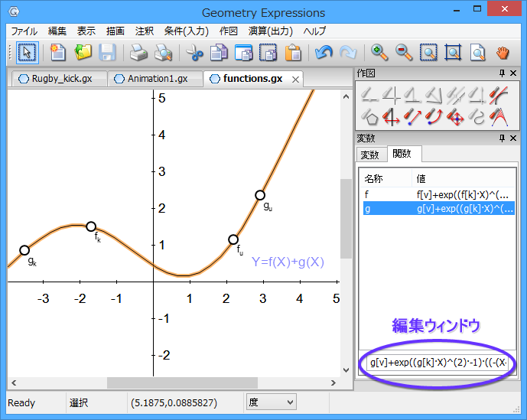The width and height of the screenshot is (527, 420).
Task: Select the parallel line construction tool
Action: pos(455,95)
